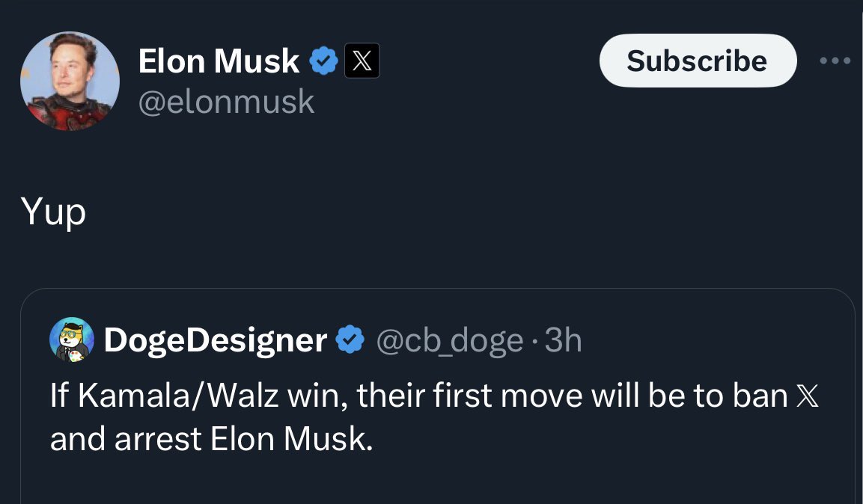Click the X logo glyph in quoted text
Image resolution: width=863 pixels, height=504 pixels.
(808, 396)
